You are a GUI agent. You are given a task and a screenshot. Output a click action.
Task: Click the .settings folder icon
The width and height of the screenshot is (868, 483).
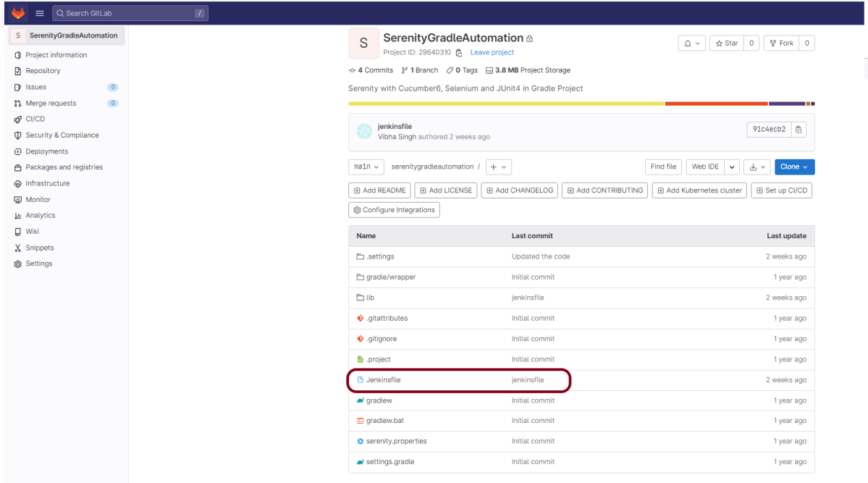click(x=360, y=257)
